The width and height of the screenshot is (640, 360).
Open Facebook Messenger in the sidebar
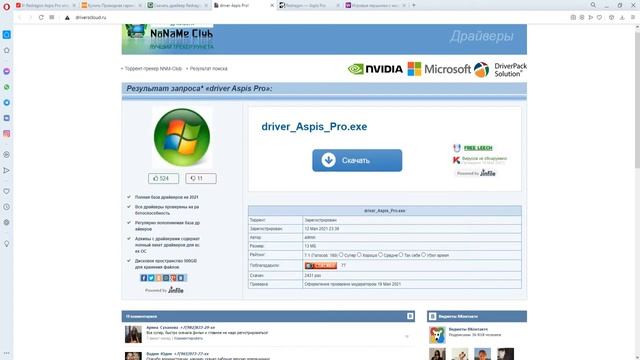(x=7, y=71)
